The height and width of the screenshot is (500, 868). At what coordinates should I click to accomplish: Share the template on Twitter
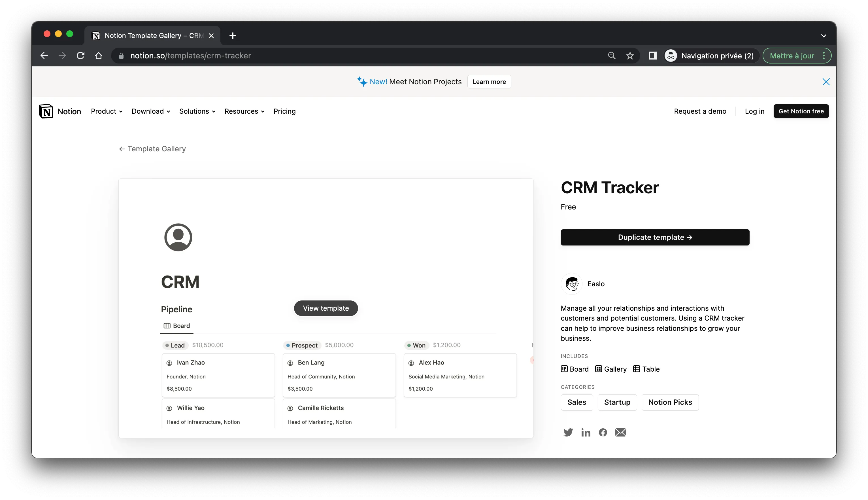coord(568,432)
